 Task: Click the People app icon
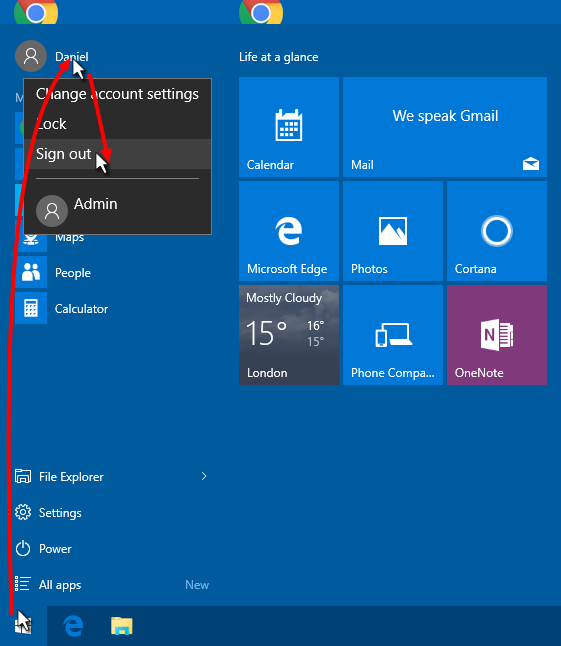[x=31, y=273]
